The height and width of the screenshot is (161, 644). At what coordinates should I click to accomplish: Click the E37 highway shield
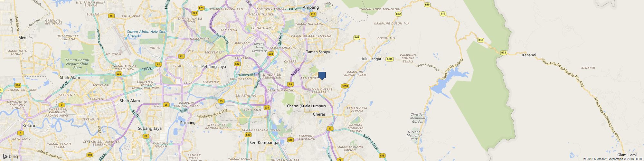(x=267, y=108)
